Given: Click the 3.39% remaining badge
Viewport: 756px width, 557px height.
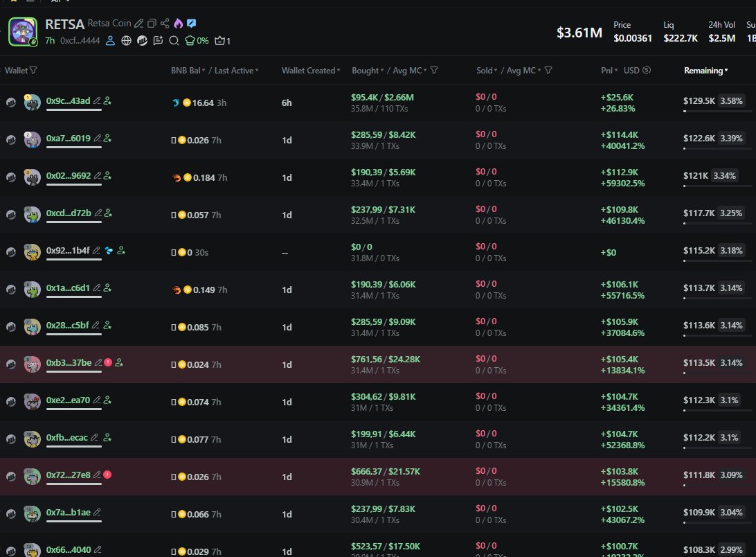Looking at the screenshot, I should click(731, 138).
